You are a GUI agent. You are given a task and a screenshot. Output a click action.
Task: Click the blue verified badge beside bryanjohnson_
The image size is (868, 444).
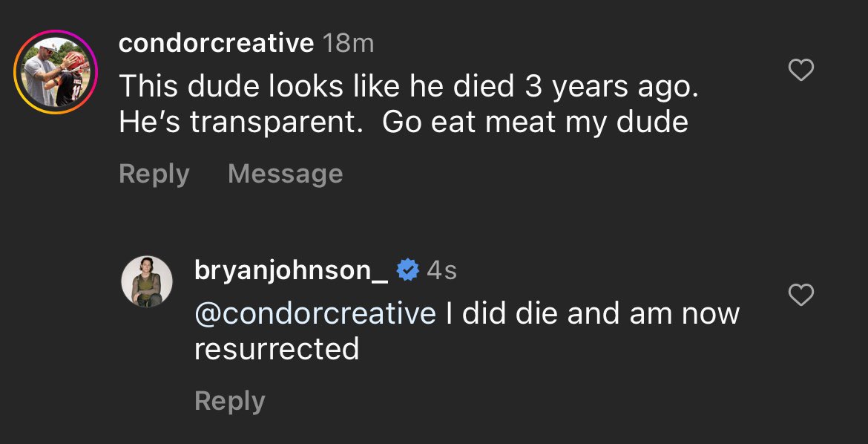pos(407,271)
